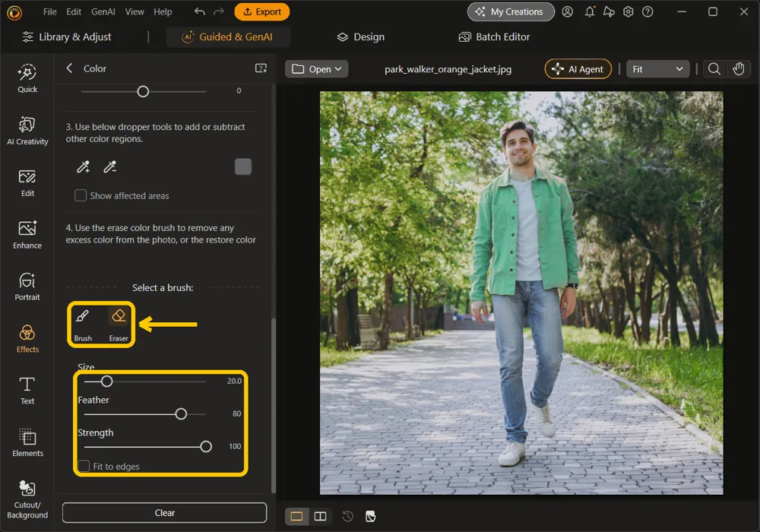
Task: Open My Creations
Action: (x=511, y=11)
